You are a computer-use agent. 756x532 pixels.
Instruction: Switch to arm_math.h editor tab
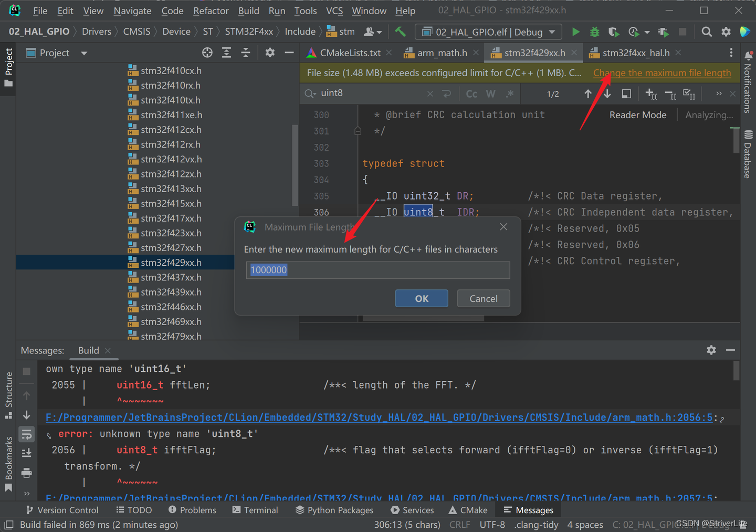pyautogui.click(x=442, y=53)
